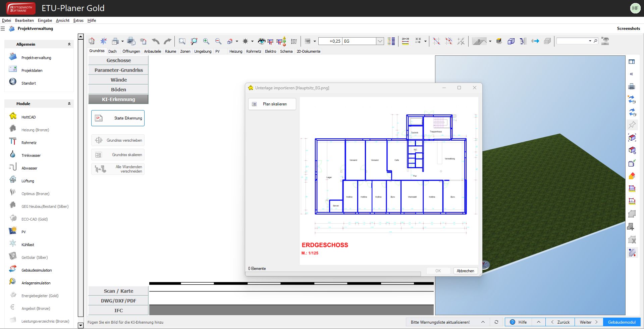Click the Hilfe button in status bar
Screen dimensions: 644x329
[518, 322]
